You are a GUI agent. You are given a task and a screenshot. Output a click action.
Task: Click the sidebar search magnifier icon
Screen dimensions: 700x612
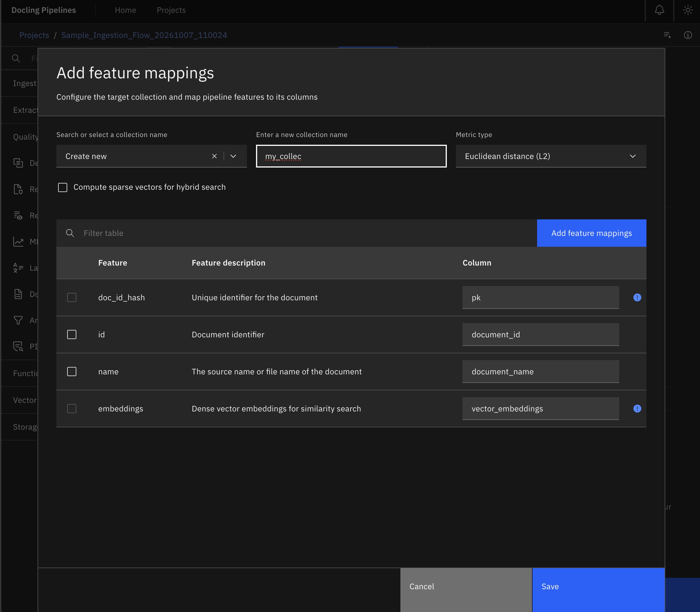(16, 58)
